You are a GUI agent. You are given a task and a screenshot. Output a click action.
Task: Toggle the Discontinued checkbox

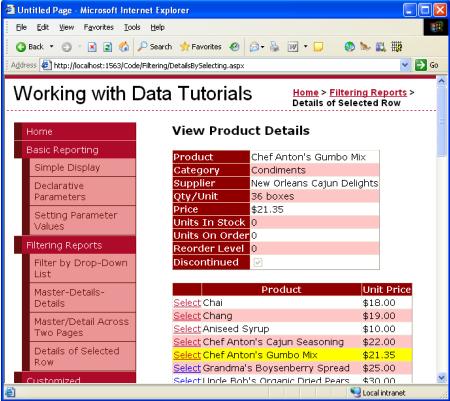pos(258,263)
